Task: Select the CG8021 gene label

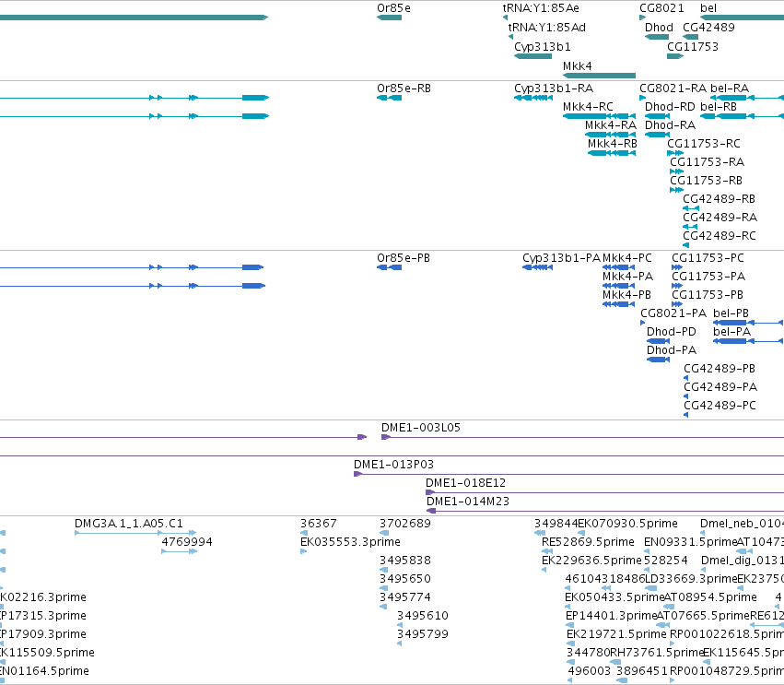Action: pos(661,8)
